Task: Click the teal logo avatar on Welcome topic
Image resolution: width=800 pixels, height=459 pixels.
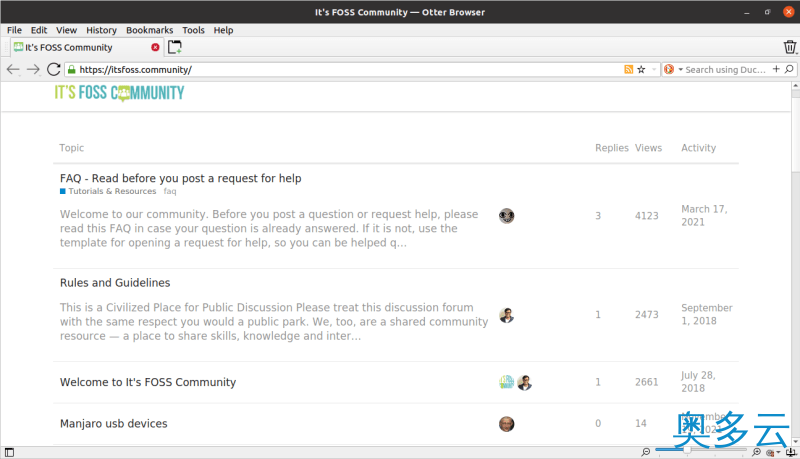Action: 507,382
